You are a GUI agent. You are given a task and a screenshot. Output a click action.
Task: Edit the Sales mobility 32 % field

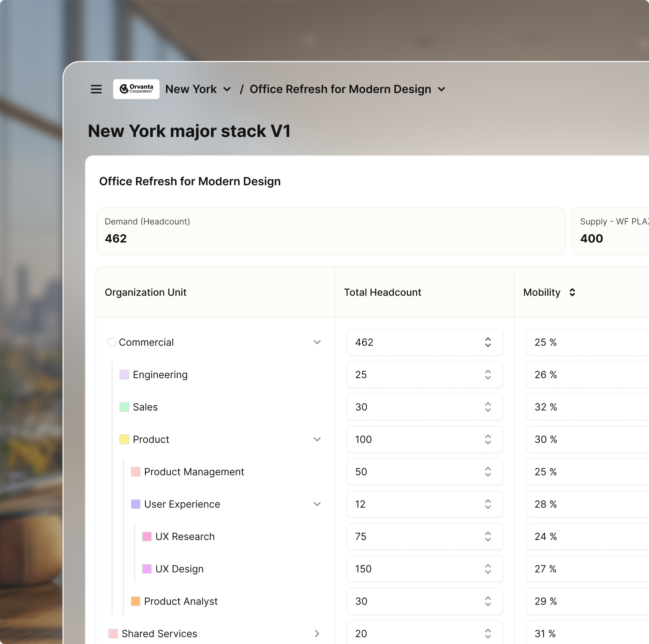(587, 407)
